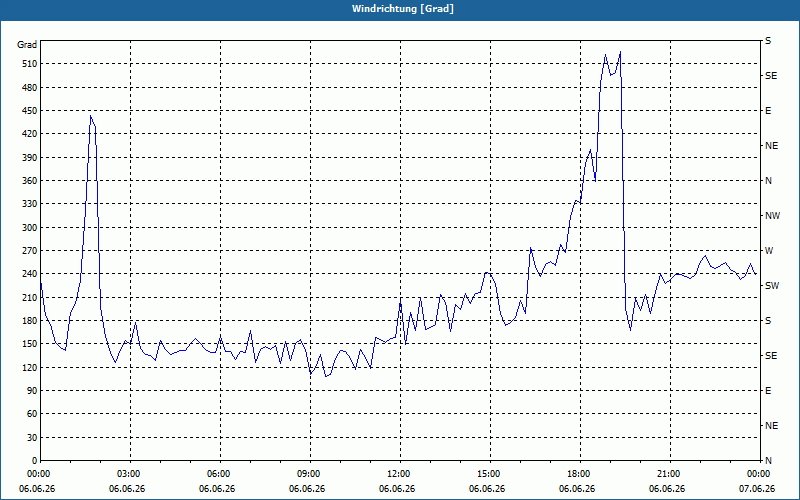The height and width of the screenshot is (500, 800).
Task: Pick the 360 y-axis value
Action: click(x=30, y=181)
